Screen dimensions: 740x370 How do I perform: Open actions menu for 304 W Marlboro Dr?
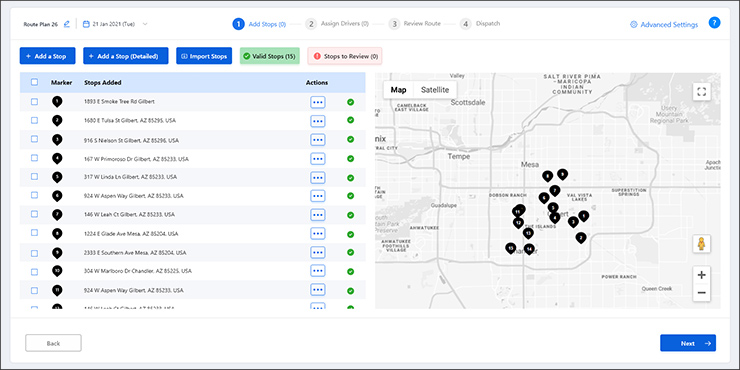point(318,271)
